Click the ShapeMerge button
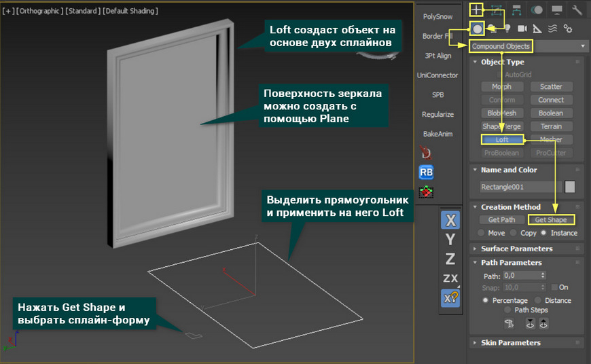 (502, 126)
